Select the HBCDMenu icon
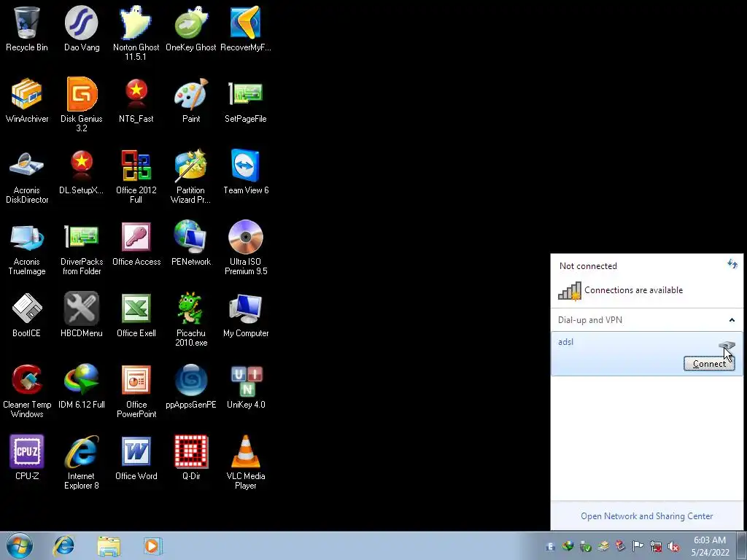Screen dimensions: 747x560 click(x=82, y=314)
